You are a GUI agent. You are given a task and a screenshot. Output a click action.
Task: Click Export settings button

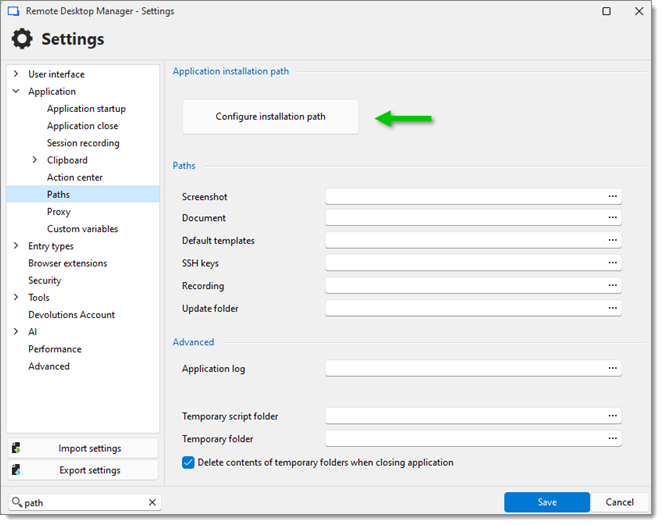[83, 470]
